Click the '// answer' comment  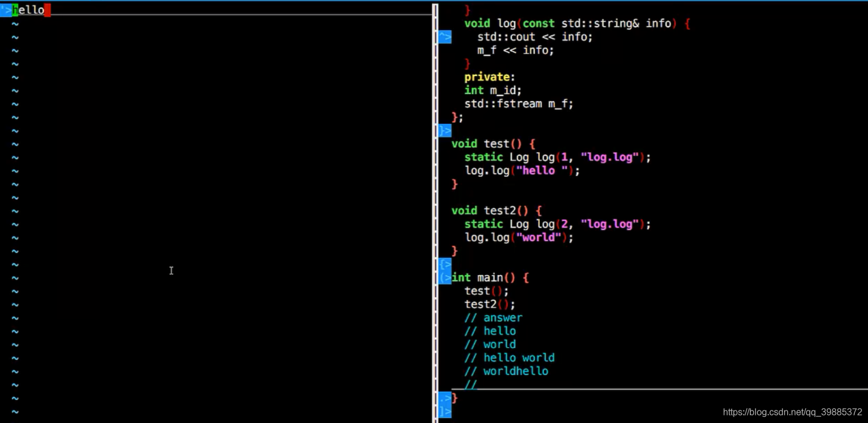tap(493, 317)
